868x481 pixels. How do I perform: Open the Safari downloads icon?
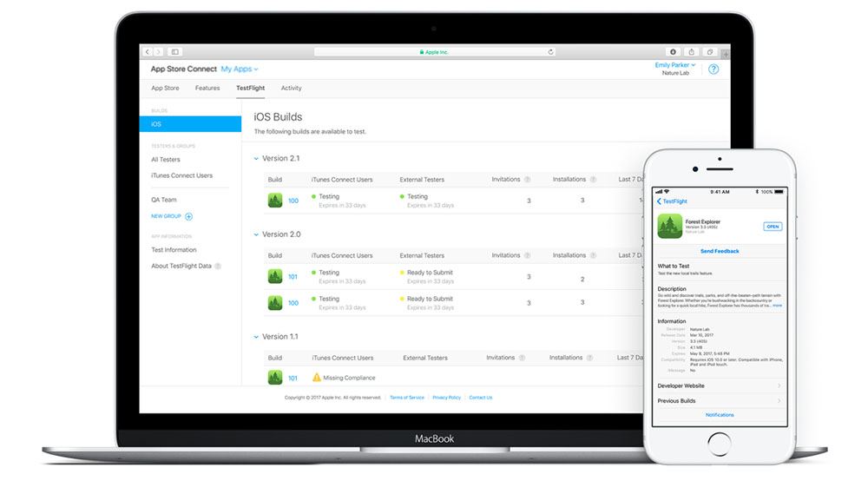(x=674, y=52)
